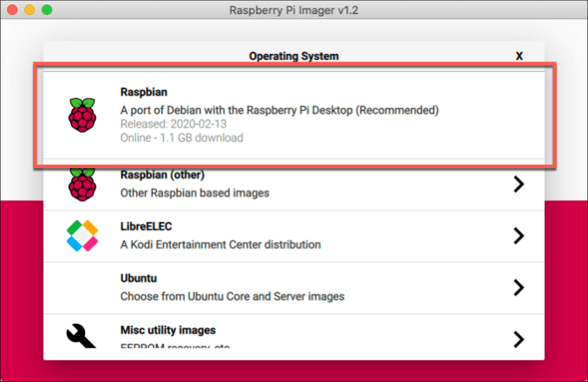This screenshot has width=588, height=382.
Task: Expand the LibreELEC chevron arrow
Action: pyautogui.click(x=519, y=236)
